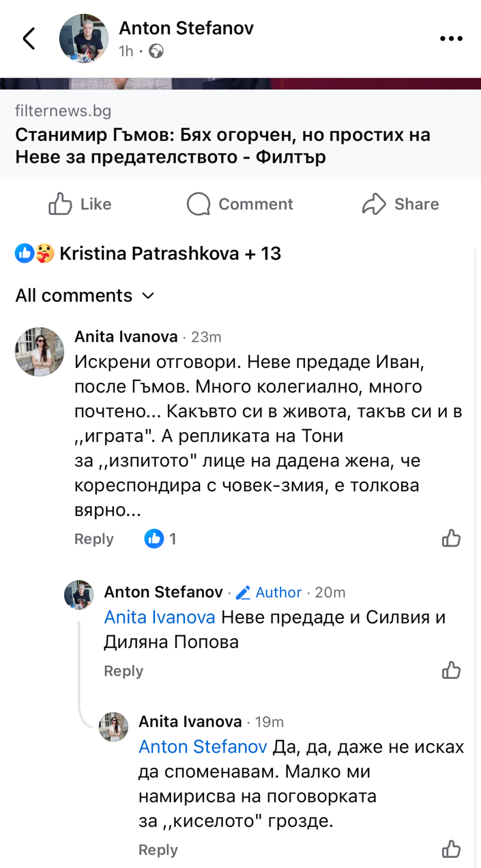Like Anita Ivanova's first comment
This screenshot has height=868, width=481.
tap(451, 538)
